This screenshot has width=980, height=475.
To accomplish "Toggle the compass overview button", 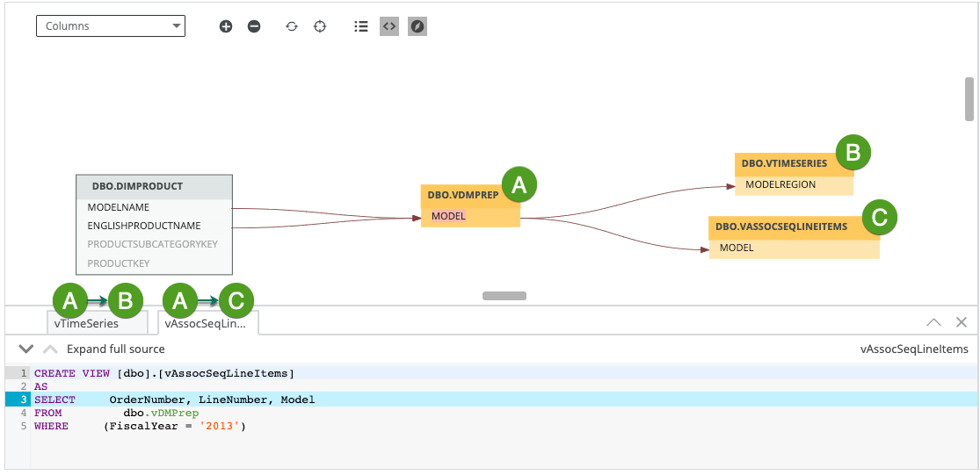I will (x=417, y=26).
